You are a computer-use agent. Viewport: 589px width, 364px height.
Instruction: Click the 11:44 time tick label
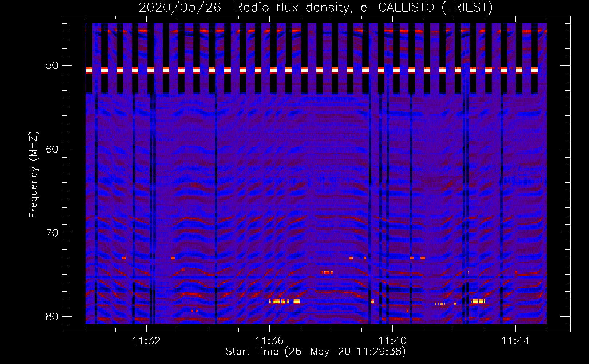pyautogui.click(x=515, y=341)
